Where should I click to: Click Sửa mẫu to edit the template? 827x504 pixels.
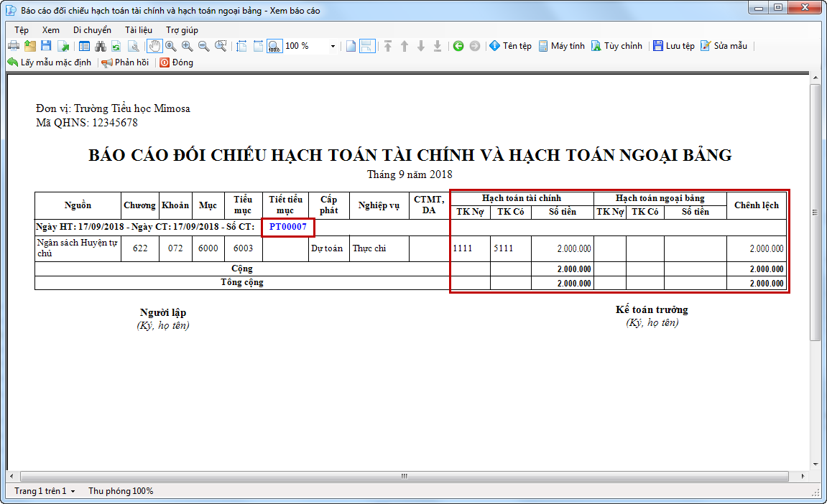pos(724,46)
